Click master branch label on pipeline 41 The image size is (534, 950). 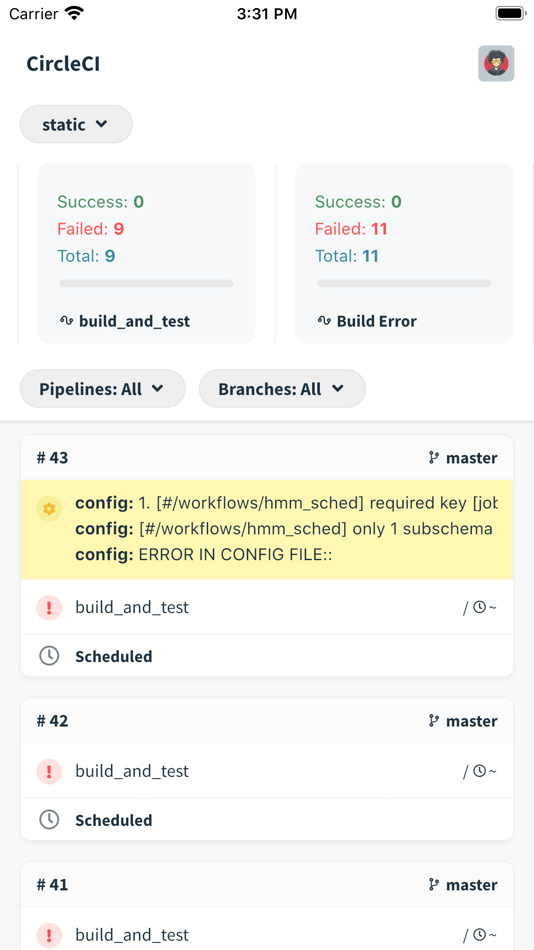point(472,885)
